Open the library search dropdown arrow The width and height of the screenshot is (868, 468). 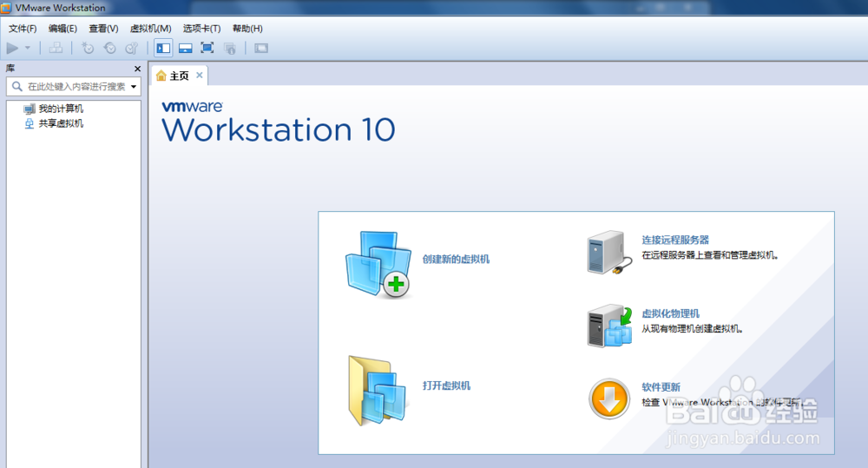[x=134, y=87]
